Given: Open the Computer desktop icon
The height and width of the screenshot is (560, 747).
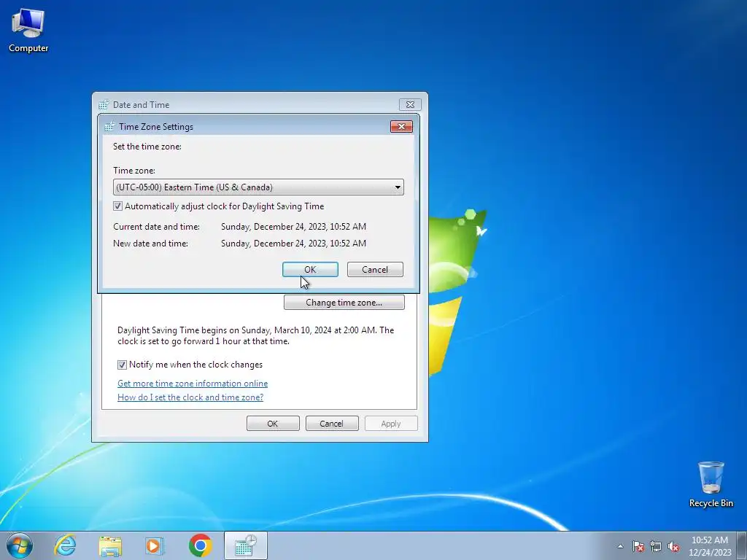Looking at the screenshot, I should tap(28, 31).
